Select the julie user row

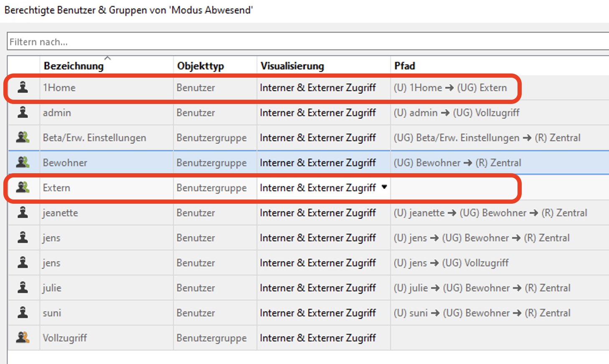(52, 288)
